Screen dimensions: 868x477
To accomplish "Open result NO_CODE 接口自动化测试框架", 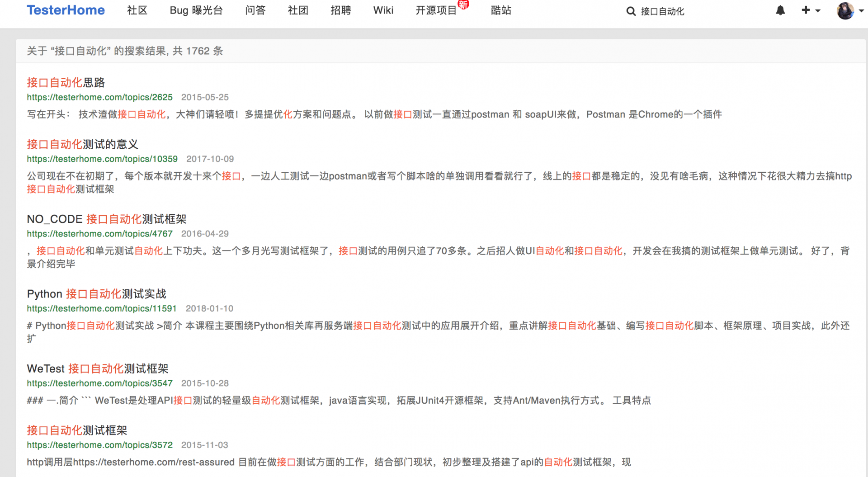I will (x=107, y=219).
